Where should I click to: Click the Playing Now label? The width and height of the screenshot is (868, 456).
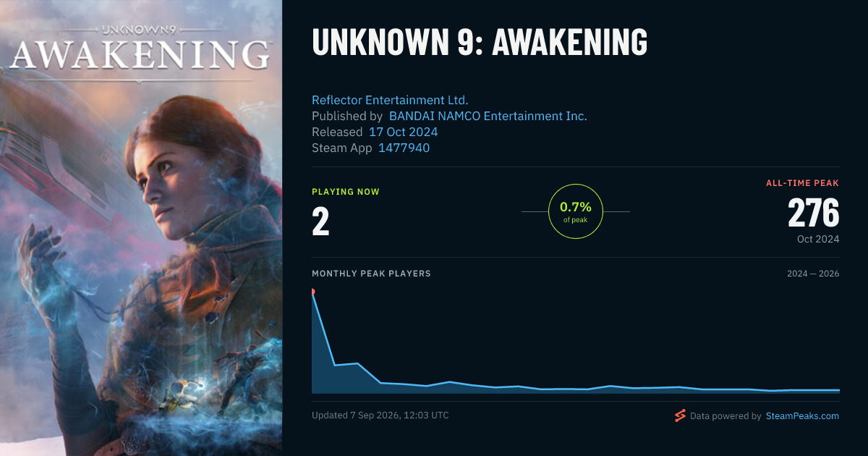(x=346, y=192)
